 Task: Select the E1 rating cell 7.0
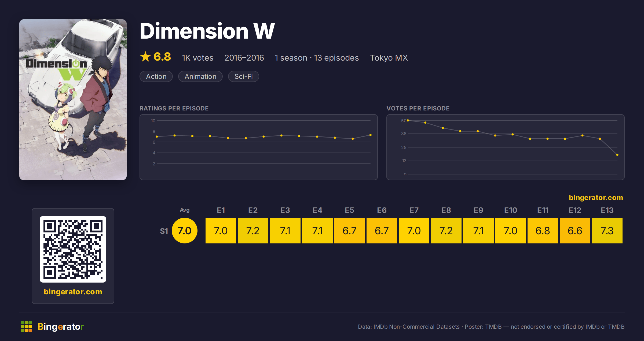(221, 231)
